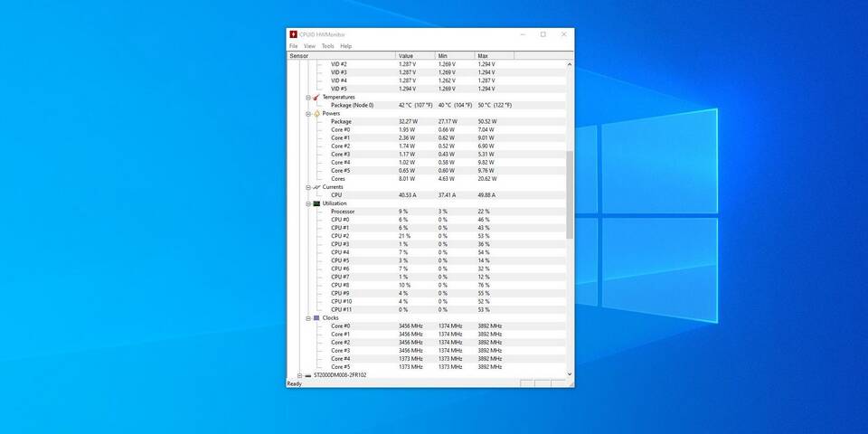868x434 pixels.
Task: Collapse the Temperatures group
Action: (308, 97)
